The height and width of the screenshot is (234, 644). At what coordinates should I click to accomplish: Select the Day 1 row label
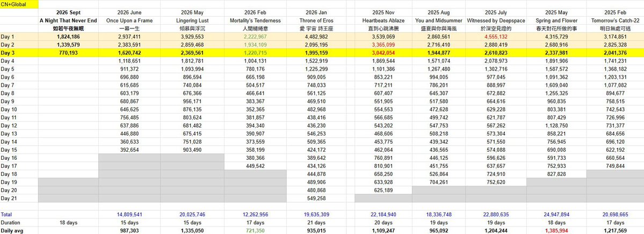click(8, 37)
